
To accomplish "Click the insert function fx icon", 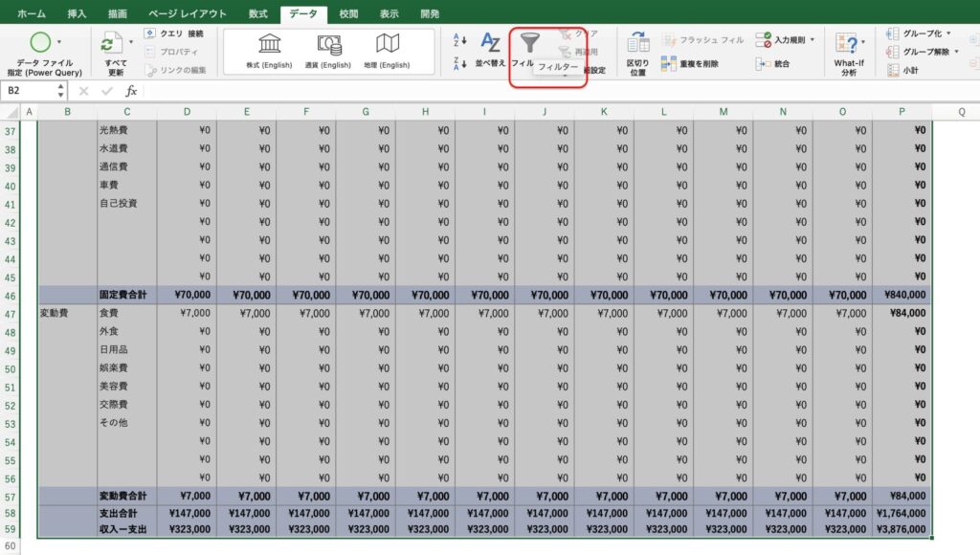I will [x=132, y=91].
